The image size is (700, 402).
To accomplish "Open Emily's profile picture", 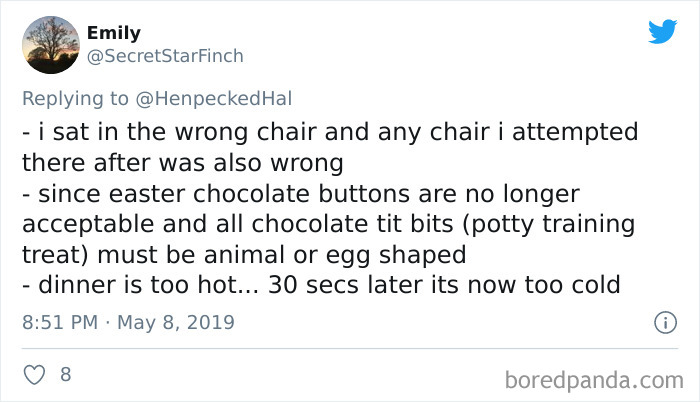I will point(50,45).
